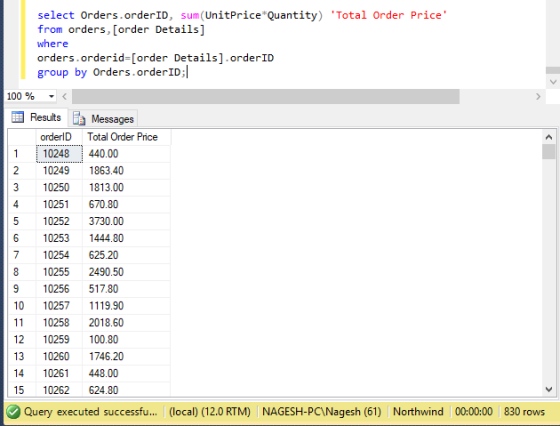Click the Results grid icon

(x=18, y=117)
